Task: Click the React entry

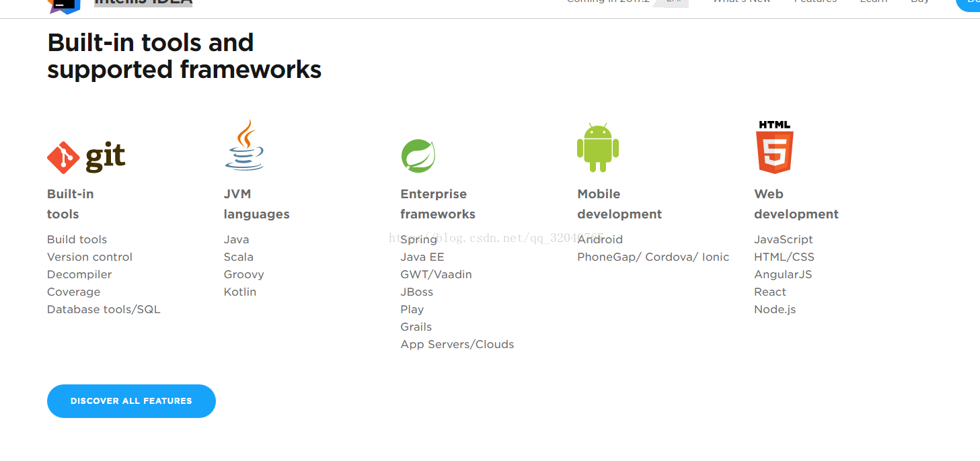Action: (x=770, y=292)
